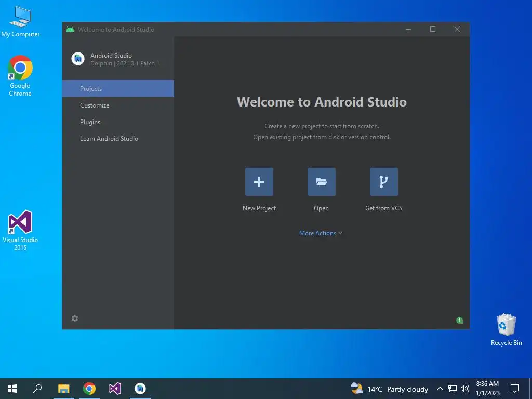This screenshot has width=532, height=399.
Task: Switch to Chrome in the taskbar
Action: 89,389
